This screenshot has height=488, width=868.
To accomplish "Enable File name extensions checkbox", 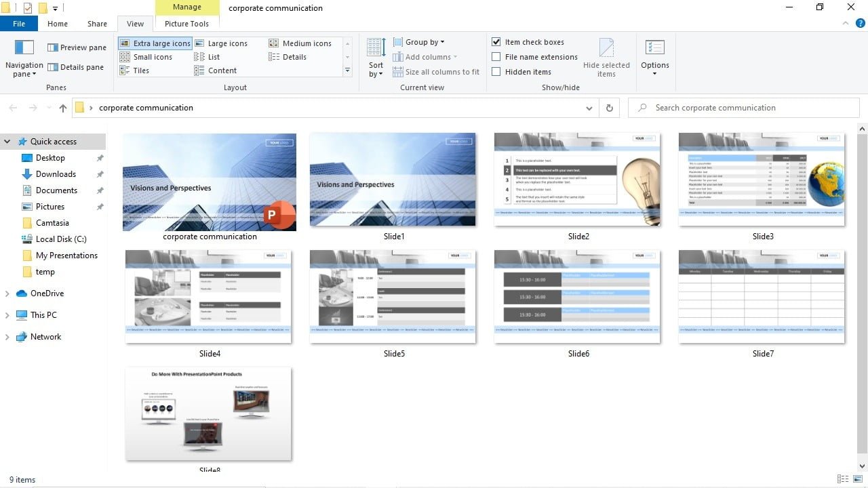I will point(496,57).
